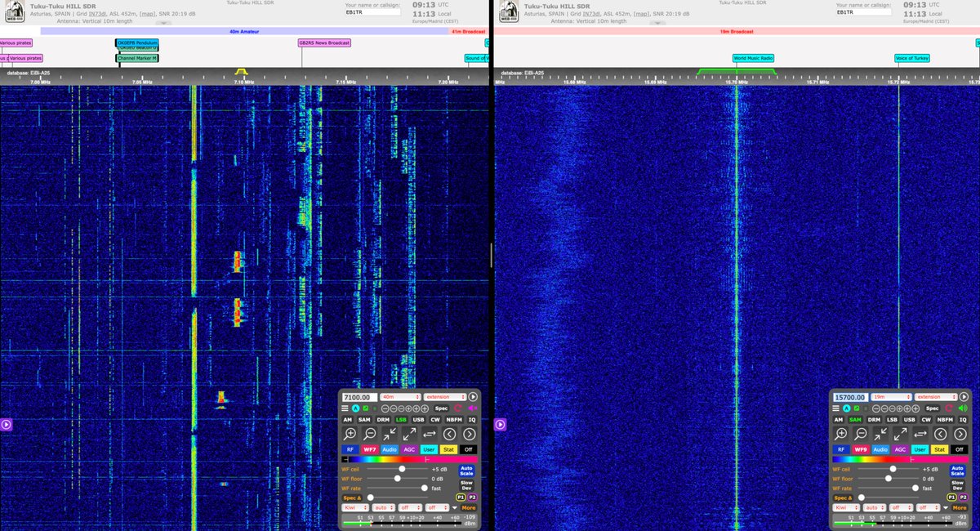Click red record/refresh icon in left panel
Screen dimensions: 980x531
point(458,408)
